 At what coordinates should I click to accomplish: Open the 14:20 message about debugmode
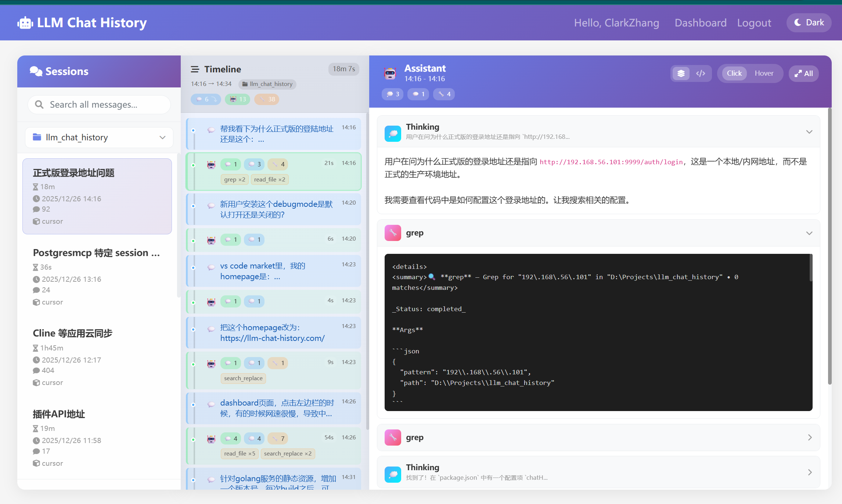tap(274, 209)
